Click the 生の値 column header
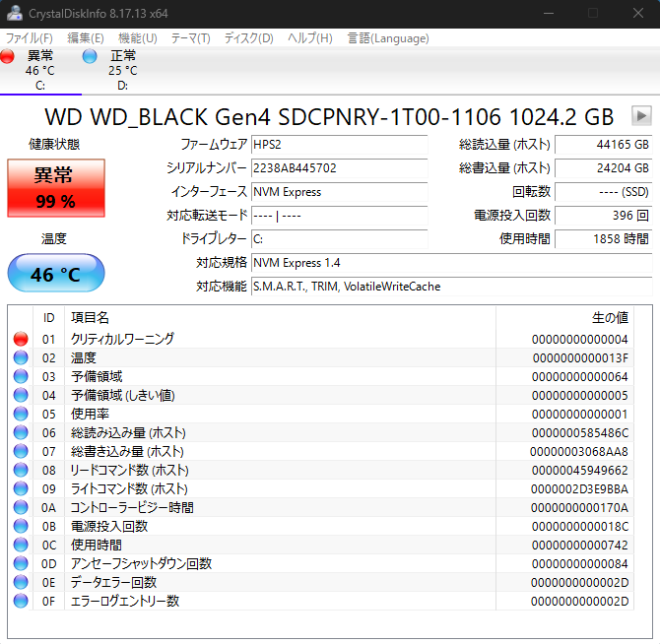 pyautogui.click(x=564, y=318)
